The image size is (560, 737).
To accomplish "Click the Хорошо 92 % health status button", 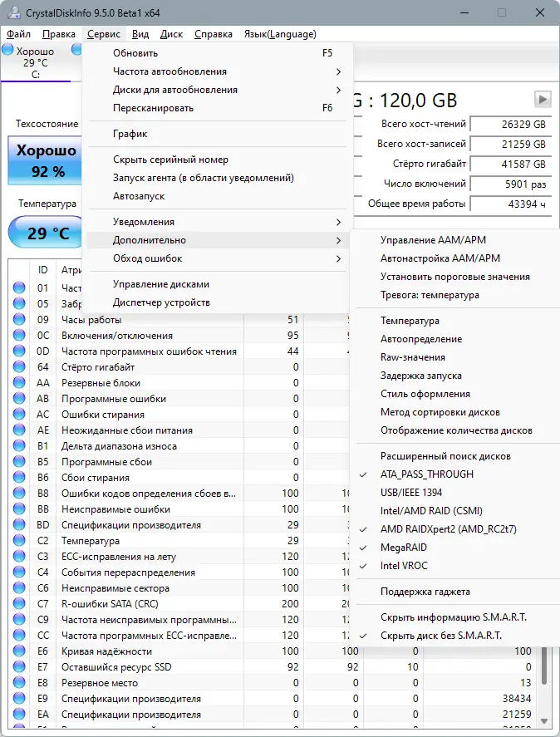I will [47, 161].
